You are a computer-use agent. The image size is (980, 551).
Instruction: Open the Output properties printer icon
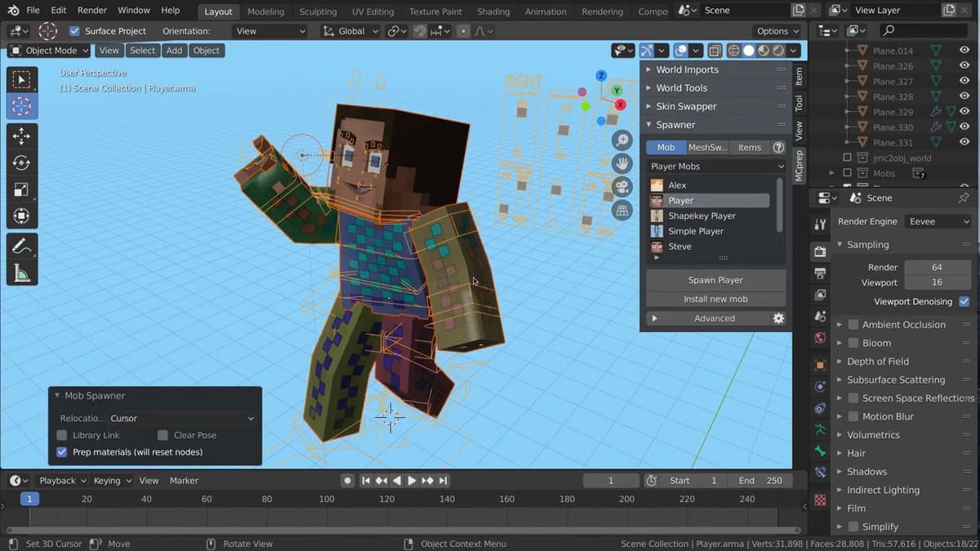point(820,273)
